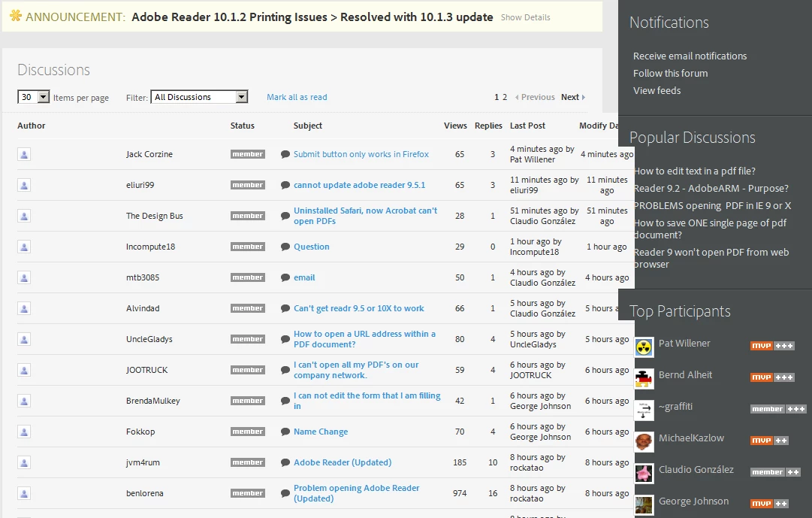Click MVP badge next to Bernd Alheit
812x518 pixels.
coord(772,377)
